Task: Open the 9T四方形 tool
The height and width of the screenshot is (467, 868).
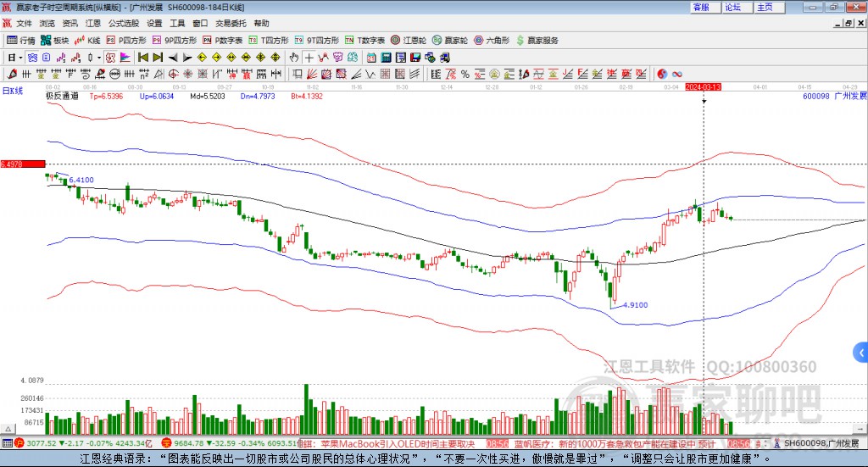Action: click(317, 41)
